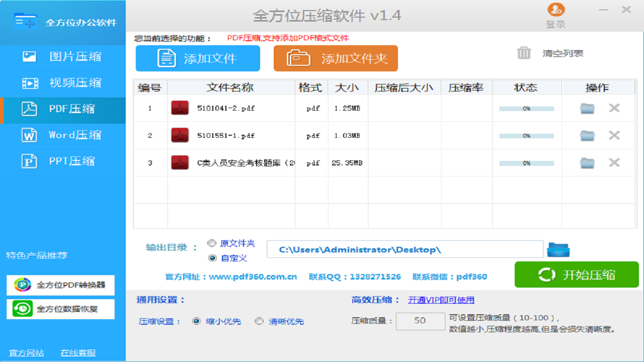The image size is (644, 362).
Task: Click the 视频压缩 film icon
Action: (30, 83)
